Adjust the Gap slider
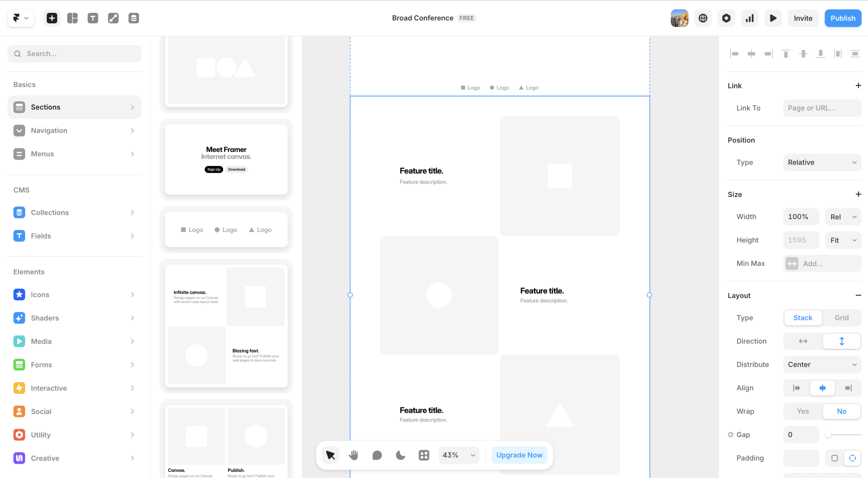 (844, 435)
